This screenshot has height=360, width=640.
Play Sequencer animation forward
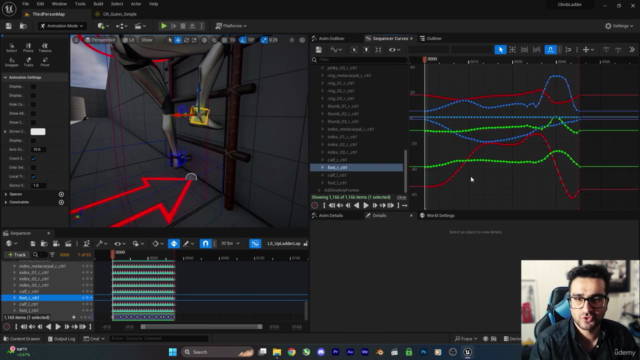point(58,327)
